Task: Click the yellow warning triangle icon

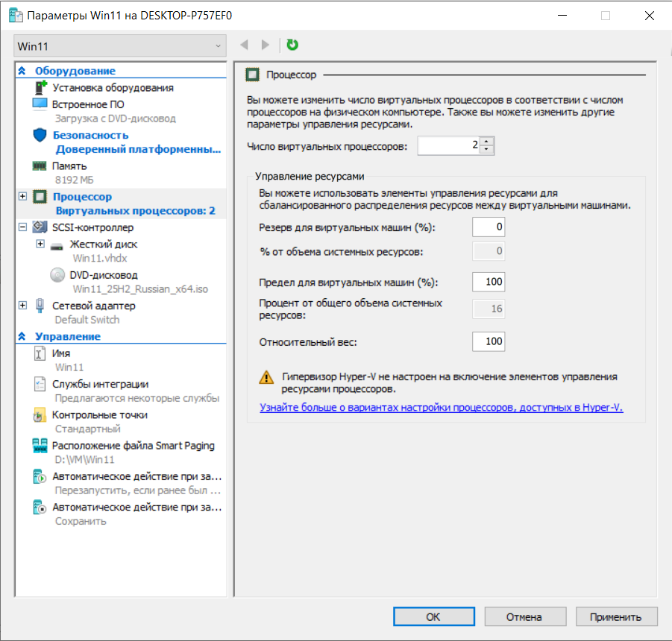Action: click(x=266, y=377)
